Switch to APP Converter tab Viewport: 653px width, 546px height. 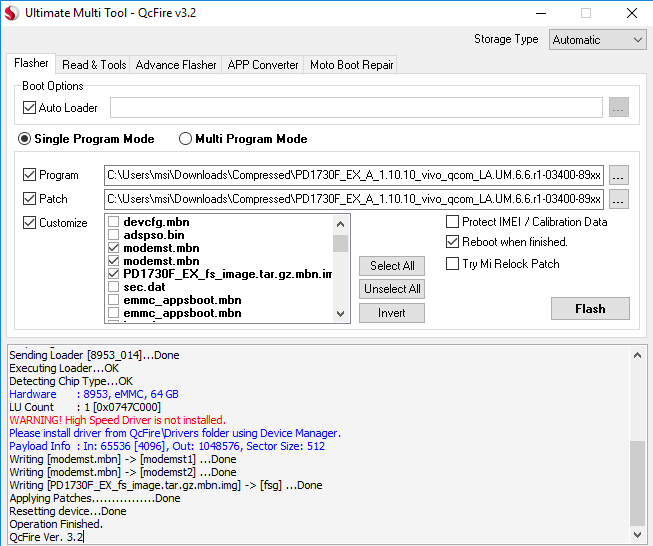(263, 65)
